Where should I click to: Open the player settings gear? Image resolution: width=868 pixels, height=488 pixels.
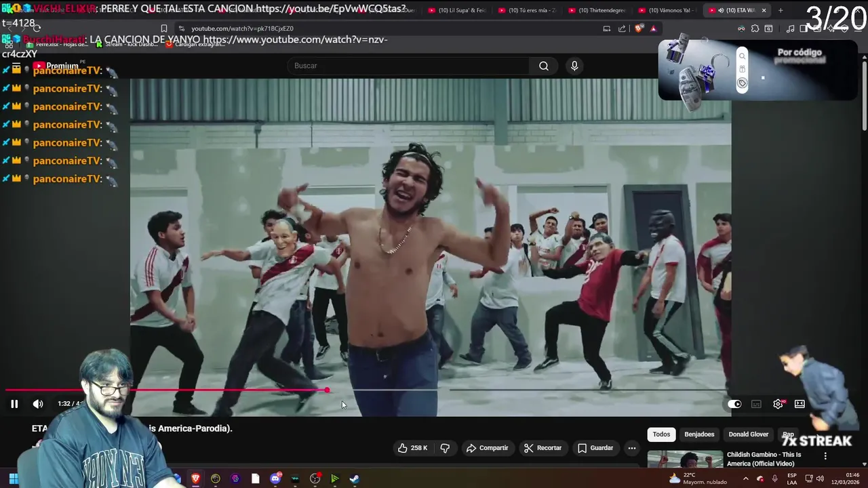[778, 404]
